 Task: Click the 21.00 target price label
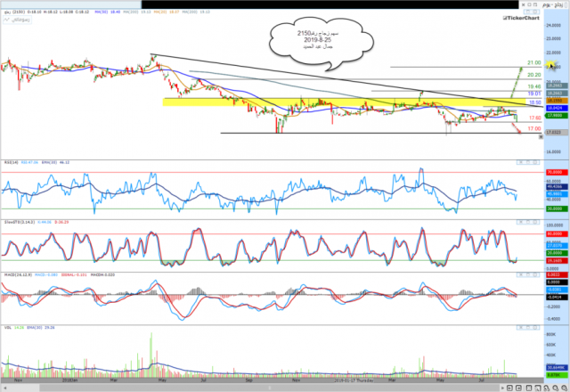click(534, 62)
